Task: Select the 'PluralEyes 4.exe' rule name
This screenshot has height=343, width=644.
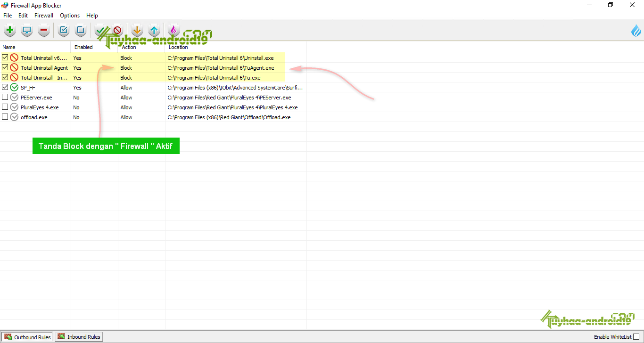Action: 40,107
